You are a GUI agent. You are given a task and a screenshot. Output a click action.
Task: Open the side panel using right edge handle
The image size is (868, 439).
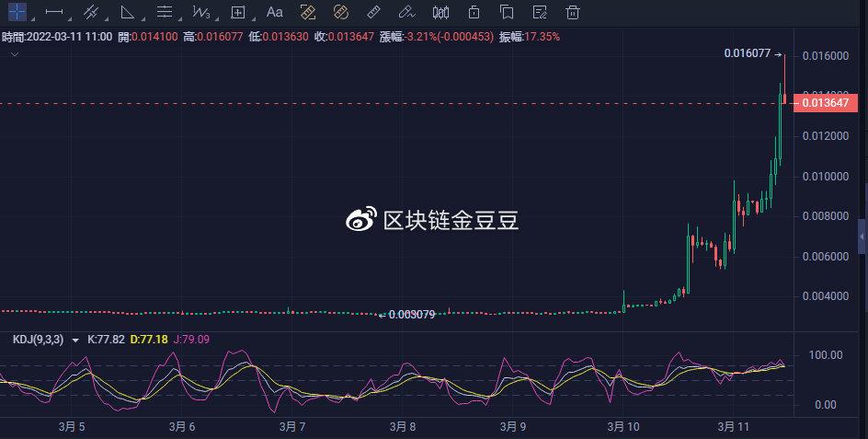862,237
